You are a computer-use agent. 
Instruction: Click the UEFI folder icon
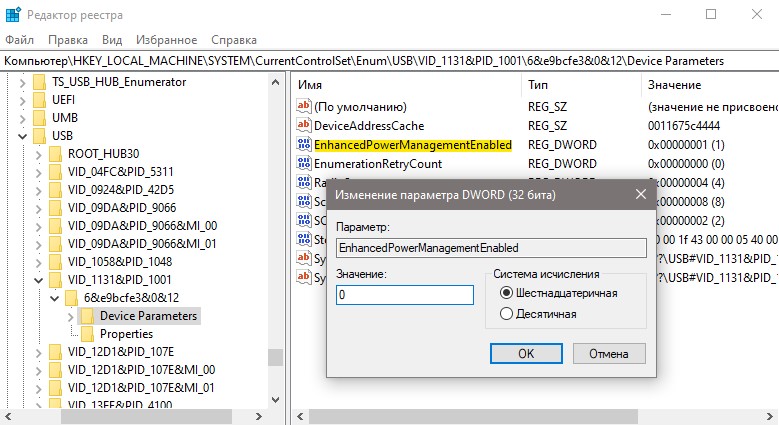pos(39,100)
